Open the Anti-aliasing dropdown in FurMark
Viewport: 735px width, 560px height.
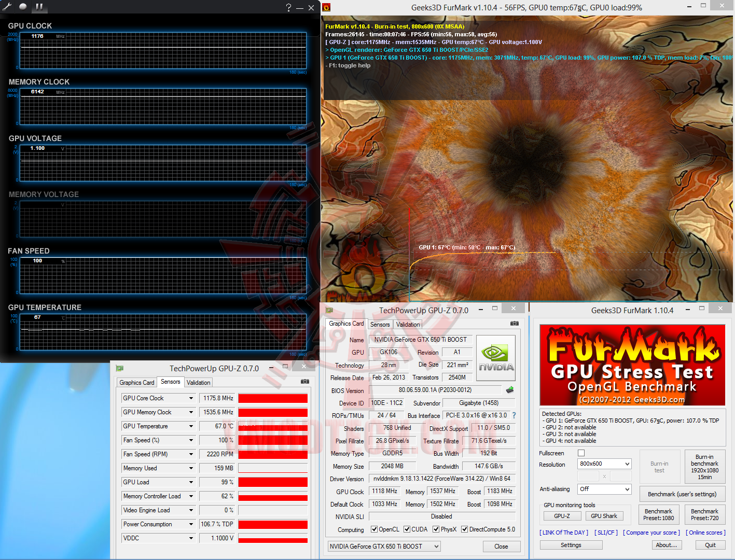click(604, 489)
